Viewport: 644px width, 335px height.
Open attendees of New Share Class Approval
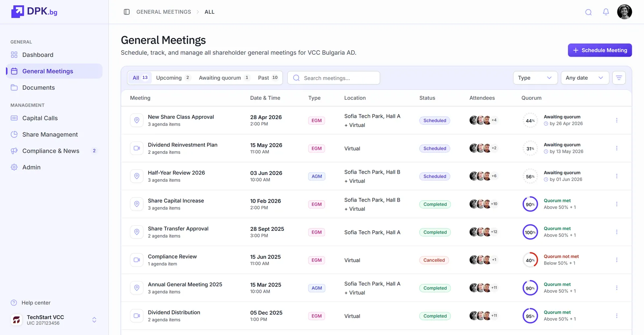(x=483, y=120)
